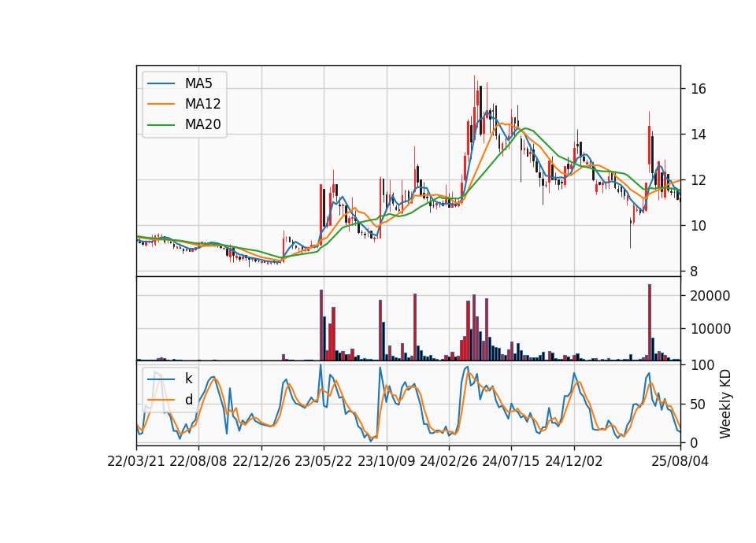This screenshot has width=756, height=543.
Task: Click the price axis label 8
Action: pyautogui.click(x=695, y=271)
